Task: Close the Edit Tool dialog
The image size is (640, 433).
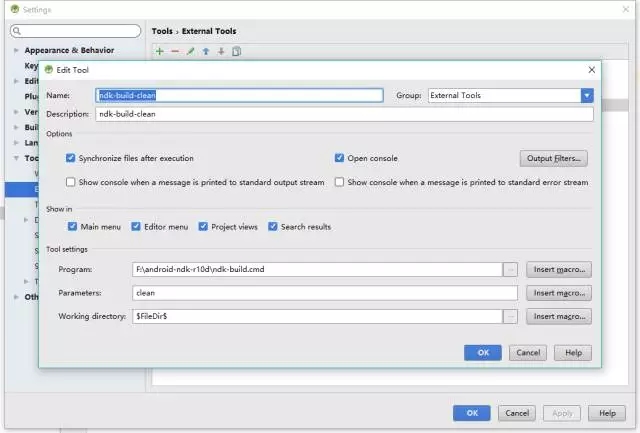Action: 591,70
